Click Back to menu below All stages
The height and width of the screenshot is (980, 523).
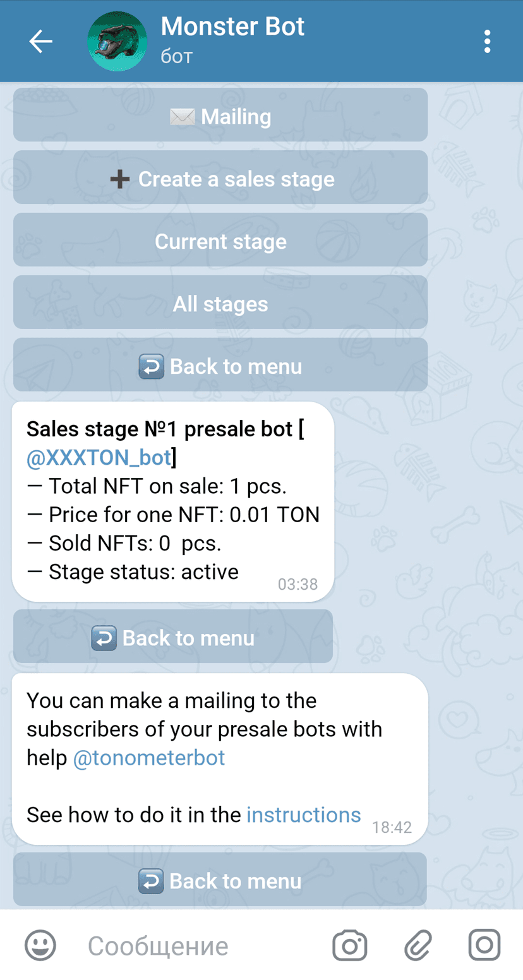[x=220, y=366]
